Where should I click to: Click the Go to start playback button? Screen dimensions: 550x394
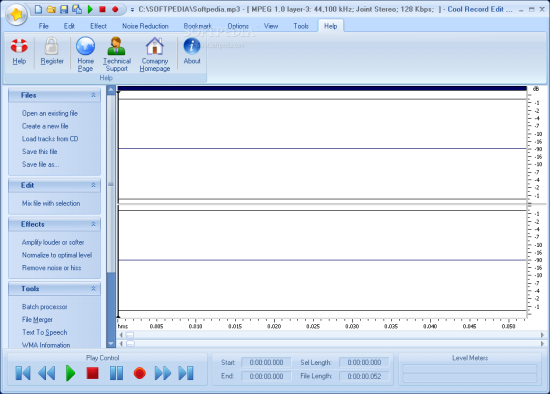23,373
